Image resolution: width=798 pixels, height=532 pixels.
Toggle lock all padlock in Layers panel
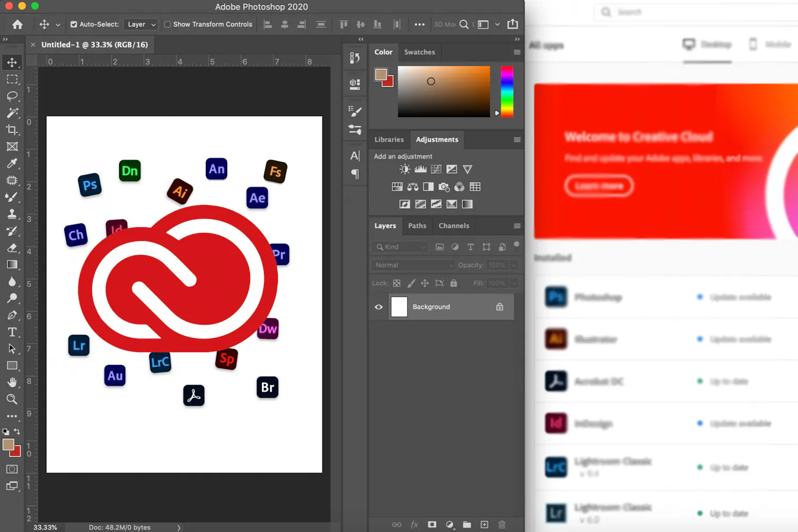[x=454, y=283]
